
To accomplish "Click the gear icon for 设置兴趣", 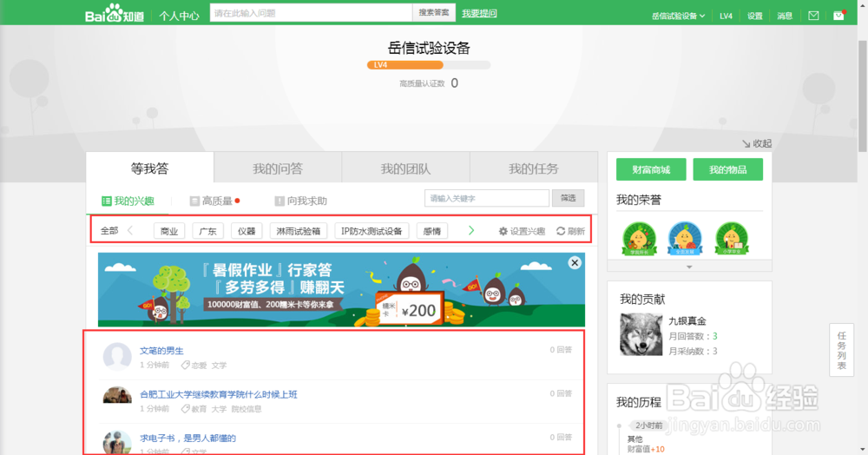I will click(503, 231).
